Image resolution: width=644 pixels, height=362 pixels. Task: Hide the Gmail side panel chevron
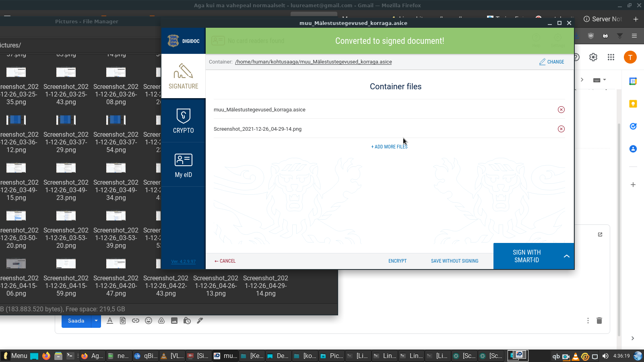point(633,338)
